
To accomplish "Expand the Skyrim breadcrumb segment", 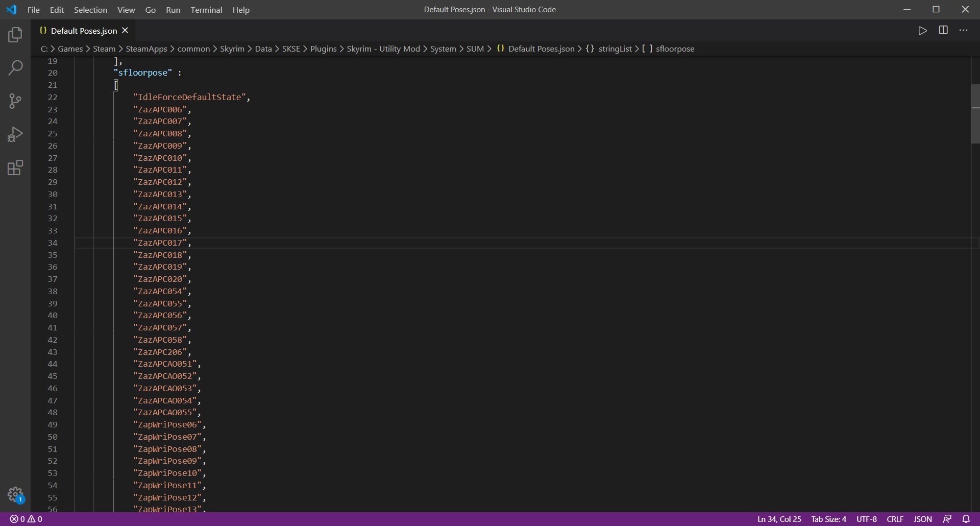I will pos(232,49).
